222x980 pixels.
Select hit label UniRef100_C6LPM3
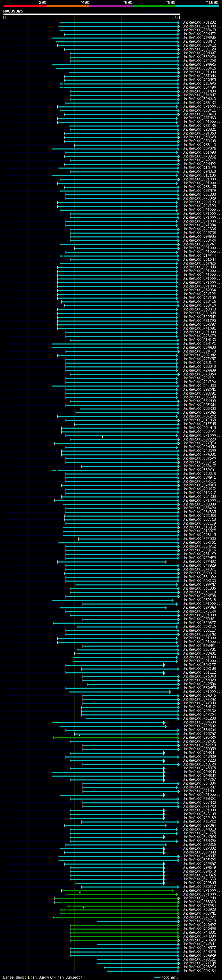[x=199, y=898]
